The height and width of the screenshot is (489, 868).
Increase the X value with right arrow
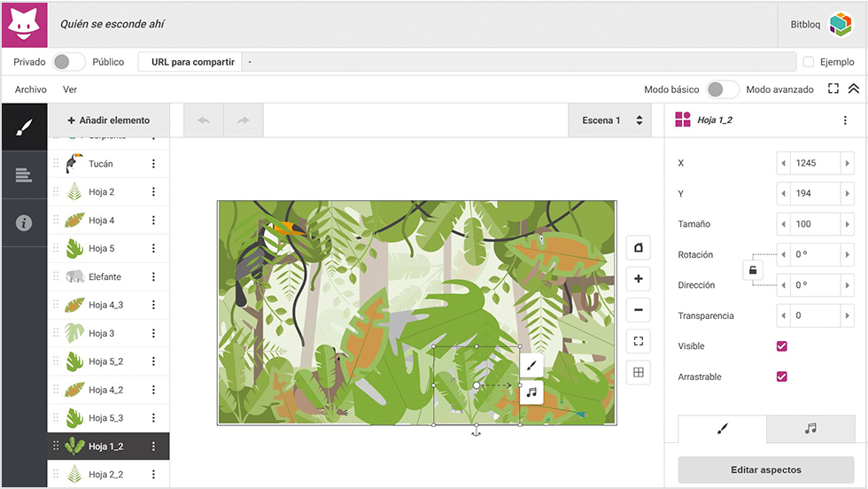pyautogui.click(x=847, y=163)
